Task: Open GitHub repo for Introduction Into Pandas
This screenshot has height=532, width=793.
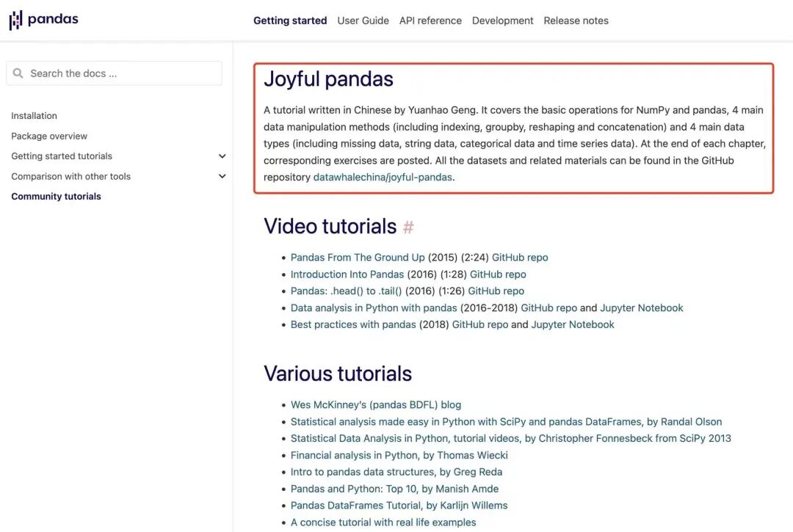Action: click(498, 274)
